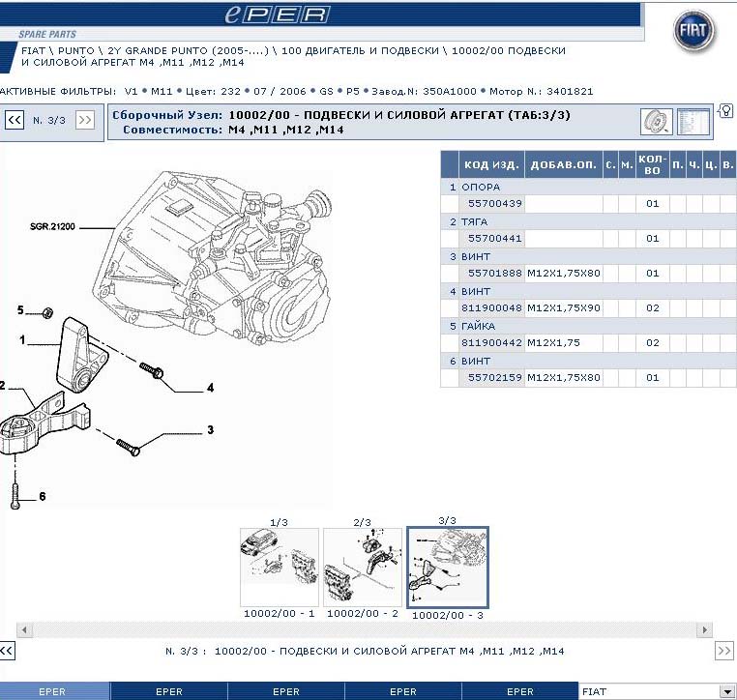Viewport: 737px width, 700px height.
Task: Go to next table with top arrows
Action: click(x=85, y=120)
